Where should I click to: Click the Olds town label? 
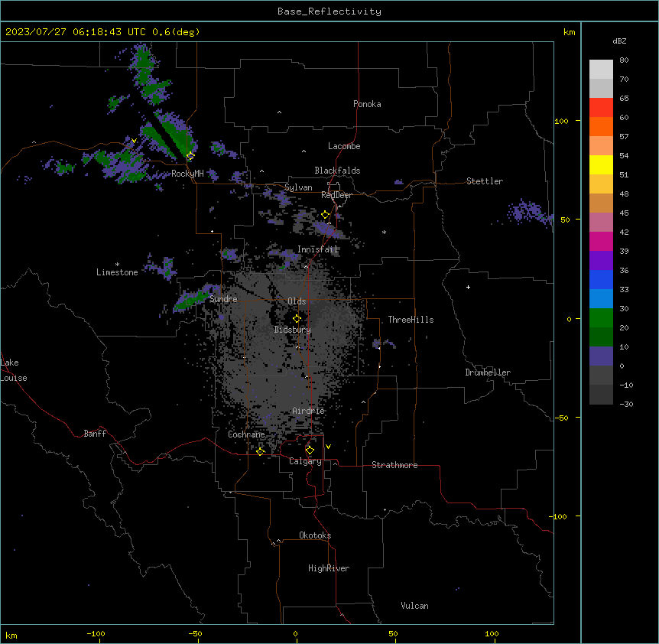297,301
